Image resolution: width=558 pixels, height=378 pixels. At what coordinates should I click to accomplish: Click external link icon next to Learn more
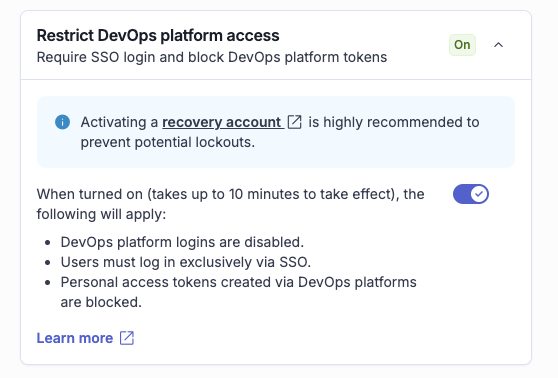(x=127, y=338)
